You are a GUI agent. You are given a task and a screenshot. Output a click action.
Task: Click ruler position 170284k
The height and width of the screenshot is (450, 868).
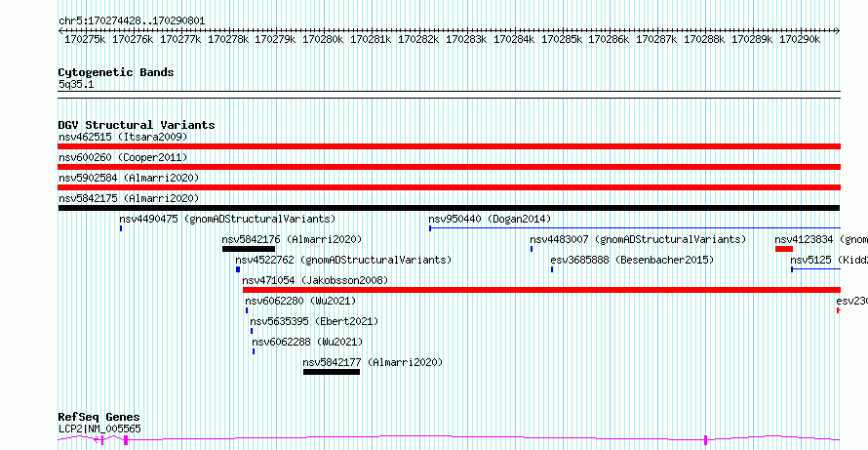(x=514, y=39)
